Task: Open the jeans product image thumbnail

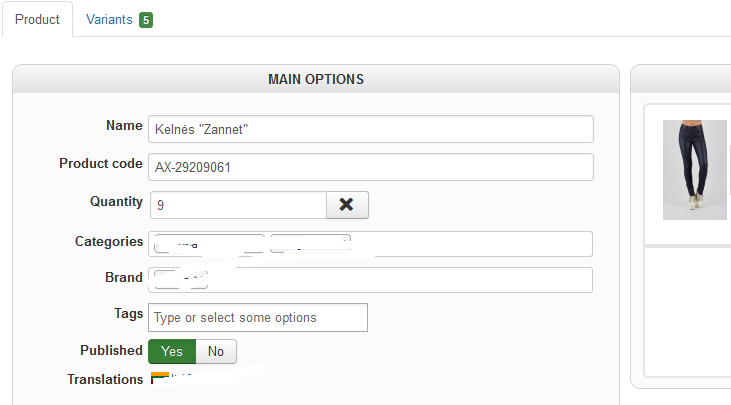Action: 695,170
